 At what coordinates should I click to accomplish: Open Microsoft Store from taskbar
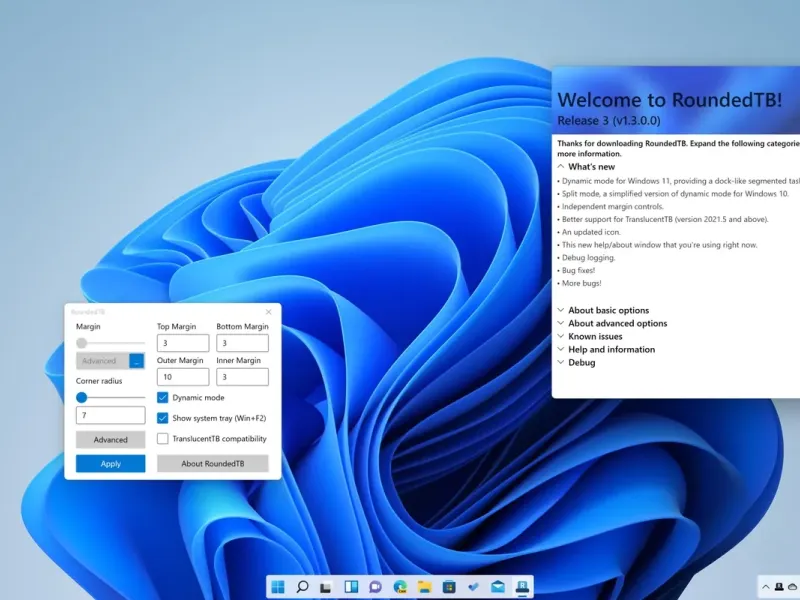449,587
